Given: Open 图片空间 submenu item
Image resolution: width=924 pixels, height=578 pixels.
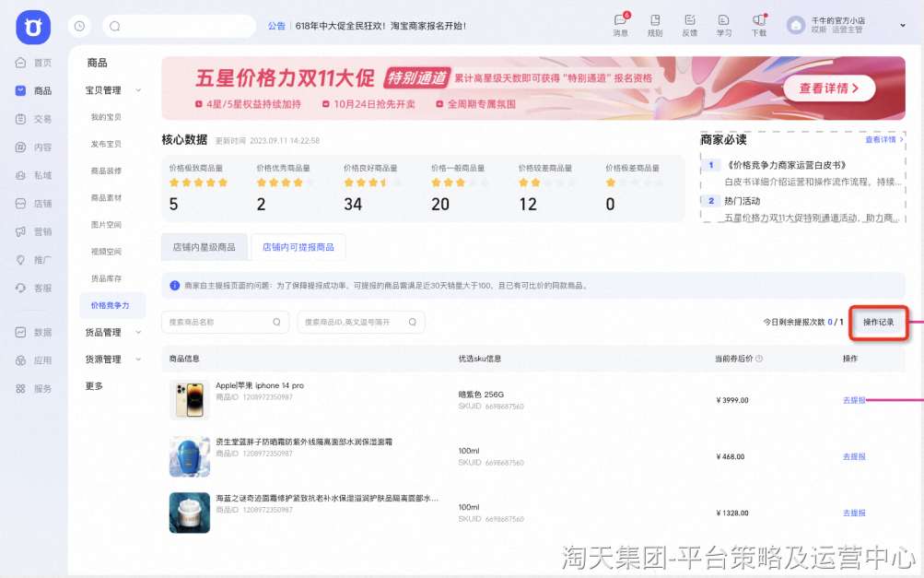Looking at the screenshot, I should click(106, 225).
